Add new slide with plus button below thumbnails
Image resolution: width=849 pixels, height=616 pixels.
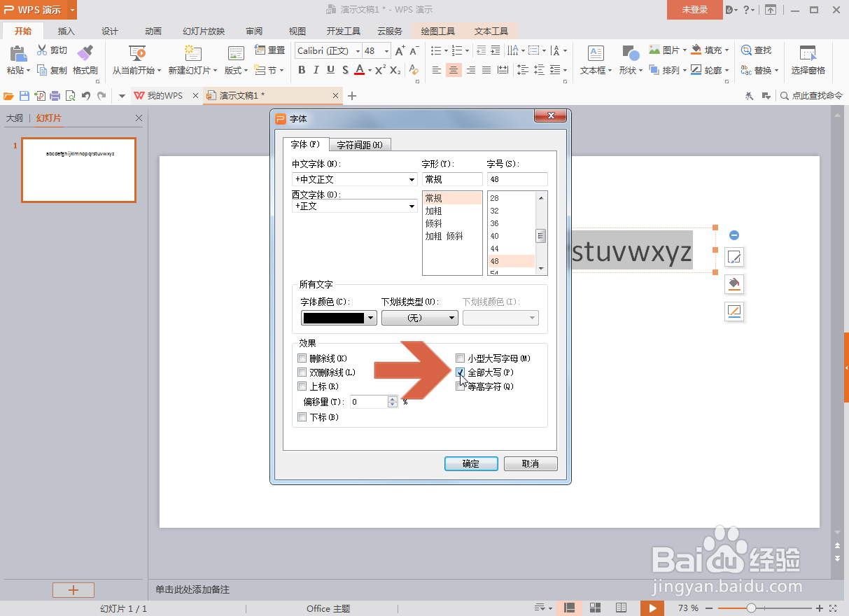73,590
